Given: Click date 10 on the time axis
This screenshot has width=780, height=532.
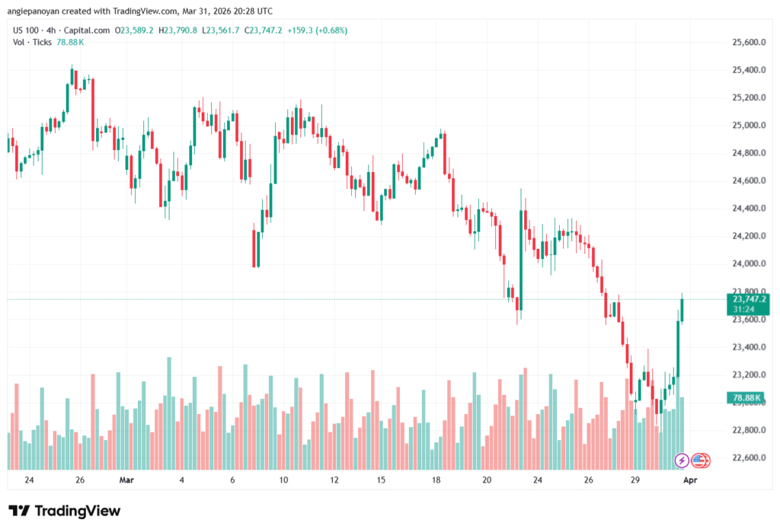Looking at the screenshot, I should coord(283,481).
